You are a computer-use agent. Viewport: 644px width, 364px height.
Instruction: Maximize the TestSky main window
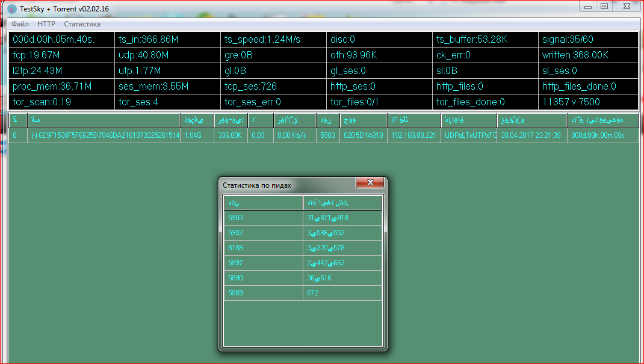(x=604, y=6)
